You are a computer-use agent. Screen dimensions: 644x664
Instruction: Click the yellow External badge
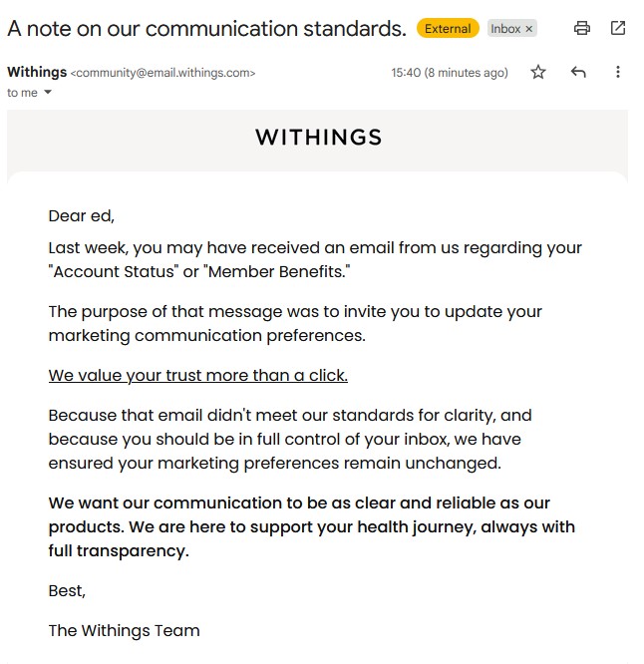448,29
